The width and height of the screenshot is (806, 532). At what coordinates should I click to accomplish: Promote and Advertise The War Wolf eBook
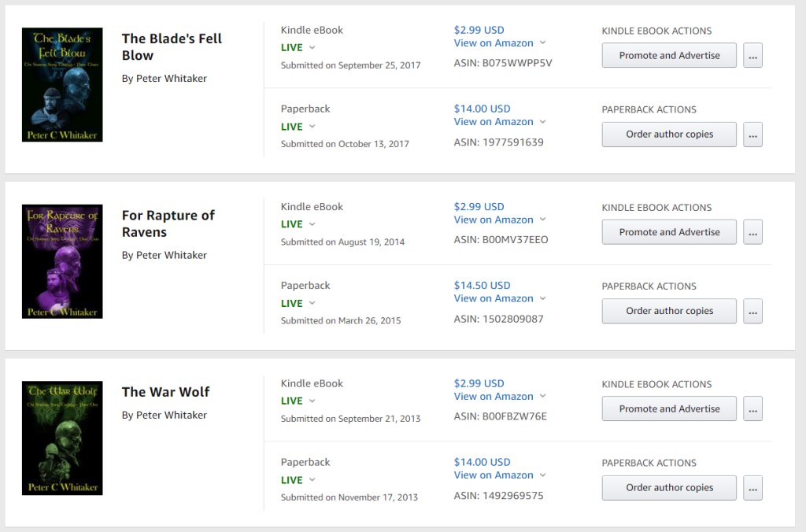click(669, 409)
